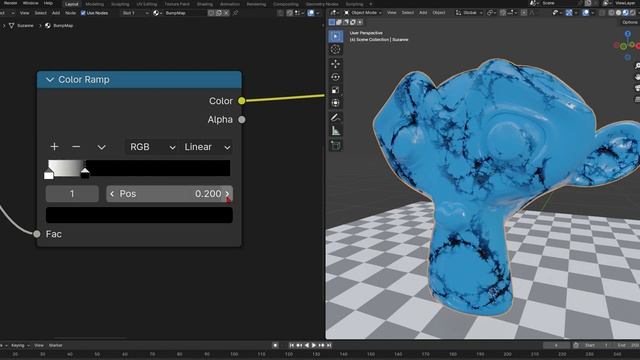The image size is (640, 360).
Task: Open the Slot 1 material slot dropdown
Action: (135, 13)
